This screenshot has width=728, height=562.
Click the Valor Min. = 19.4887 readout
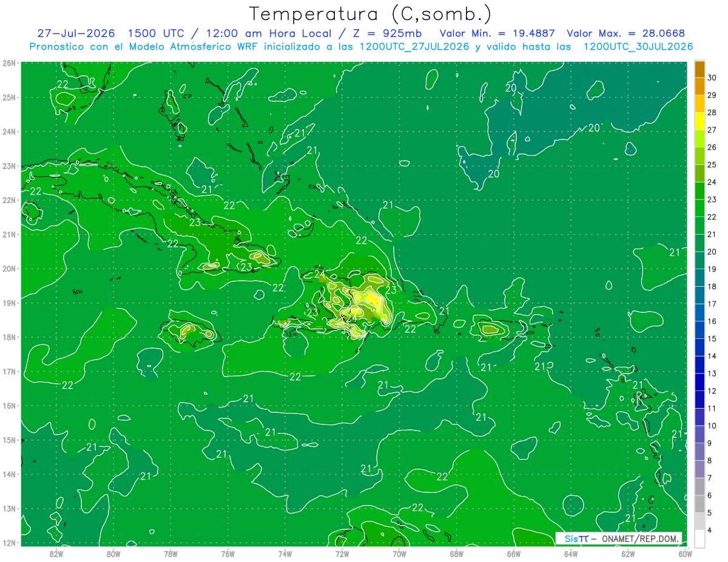pyautogui.click(x=497, y=33)
